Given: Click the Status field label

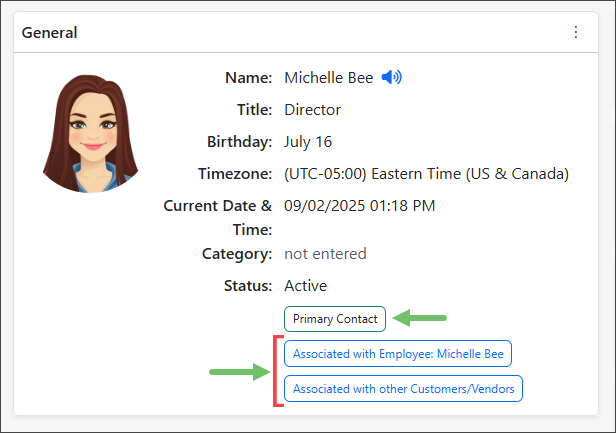Looking at the screenshot, I should pos(248,286).
